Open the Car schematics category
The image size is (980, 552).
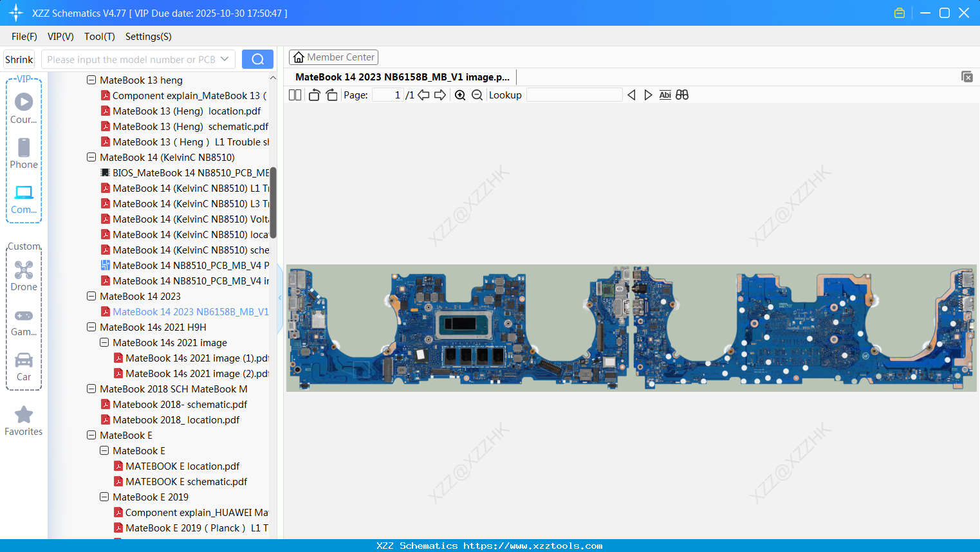24,367
